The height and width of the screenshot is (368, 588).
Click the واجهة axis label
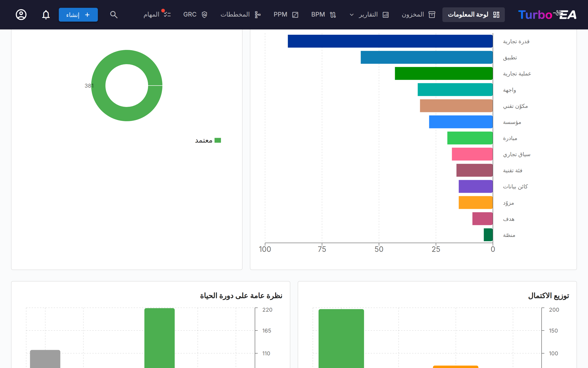point(509,90)
